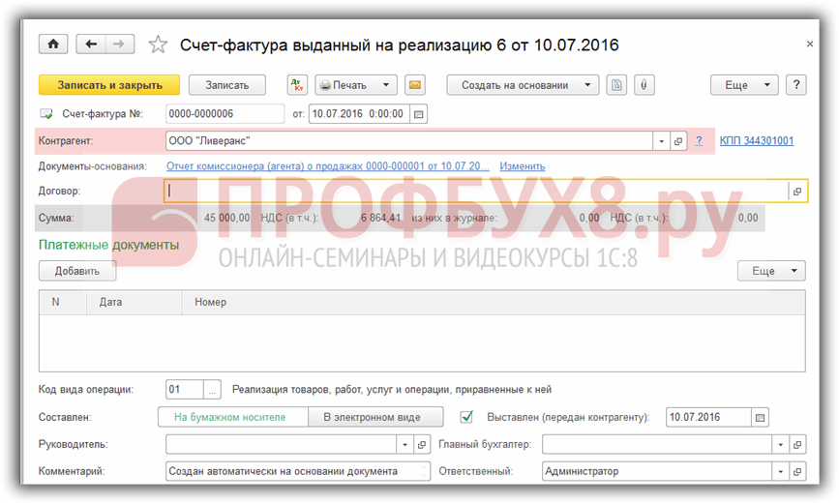
Task: Open Договор record with open icon
Action: coord(797,191)
